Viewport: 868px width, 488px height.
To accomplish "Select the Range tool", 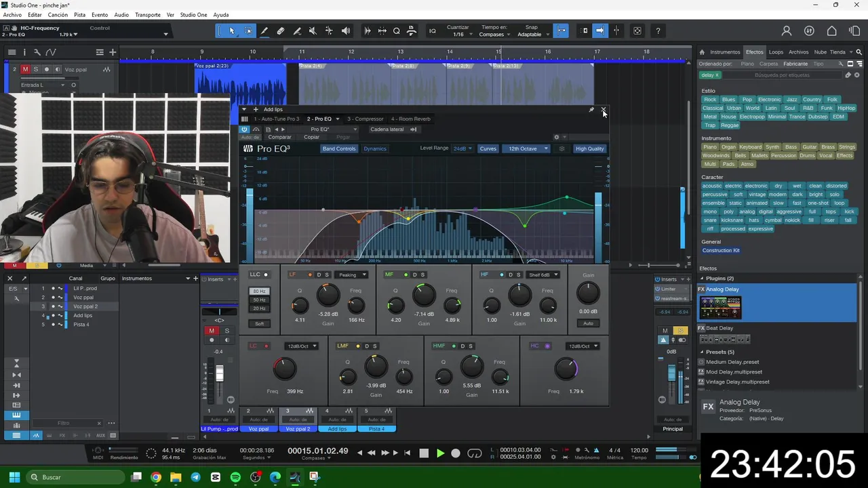I will click(248, 30).
